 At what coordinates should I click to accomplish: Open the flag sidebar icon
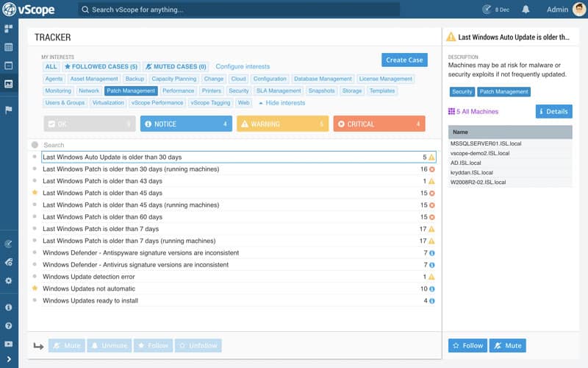pyautogui.click(x=8, y=110)
